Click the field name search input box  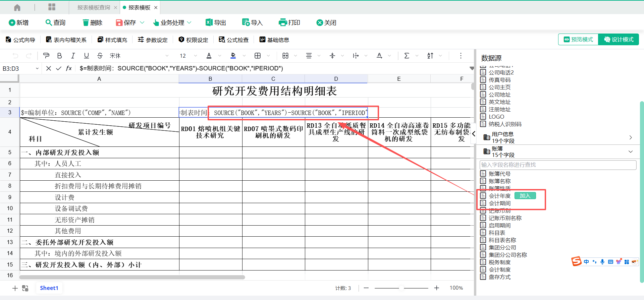558,165
